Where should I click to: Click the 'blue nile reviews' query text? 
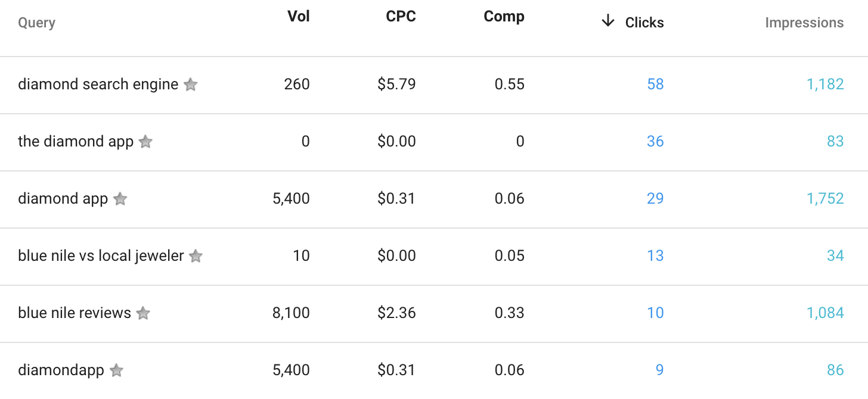tap(75, 313)
